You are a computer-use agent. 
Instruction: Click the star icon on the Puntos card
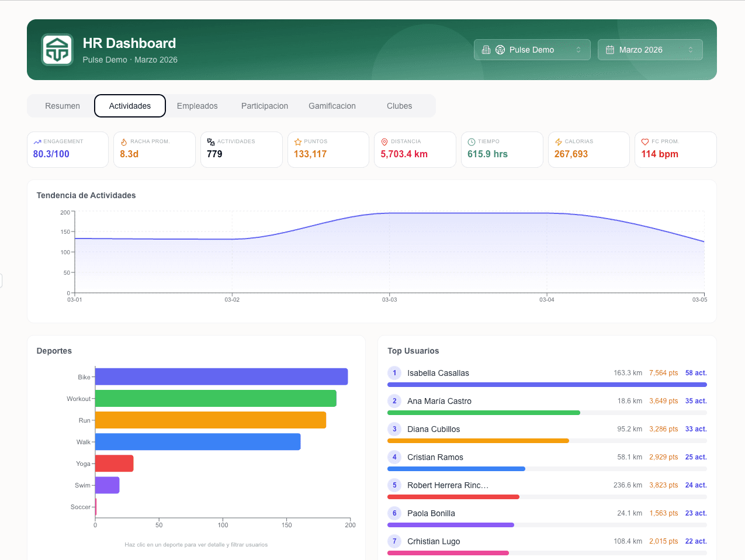[x=298, y=141]
